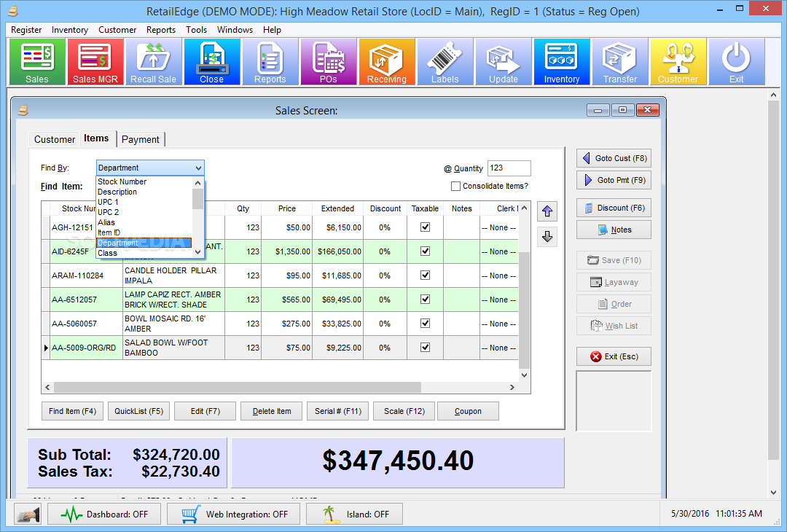The height and width of the screenshot is (532, 787).
Task: Click the Extended column header
Action: coord(337,208)
